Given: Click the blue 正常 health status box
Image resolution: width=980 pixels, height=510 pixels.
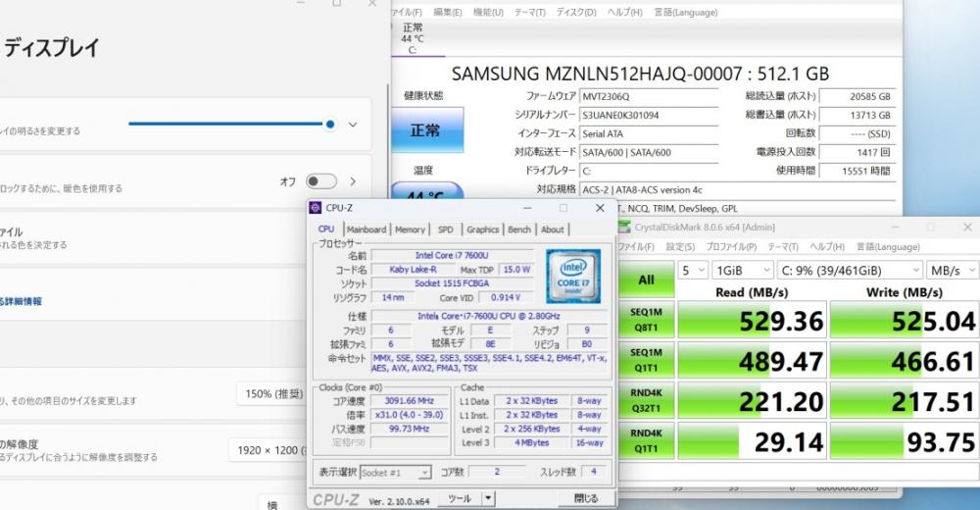Looking at the screenshot, I should tap(427, 130).
